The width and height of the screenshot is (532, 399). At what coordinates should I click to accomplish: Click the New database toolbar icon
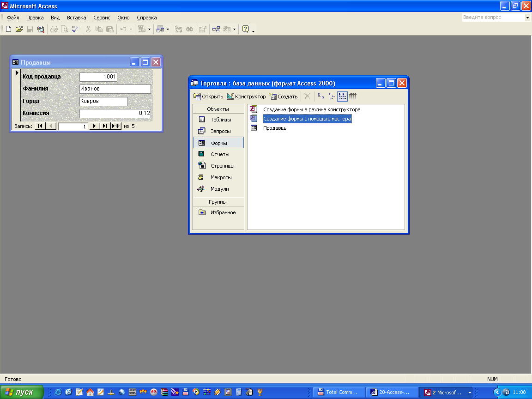(x=8, y=29)
